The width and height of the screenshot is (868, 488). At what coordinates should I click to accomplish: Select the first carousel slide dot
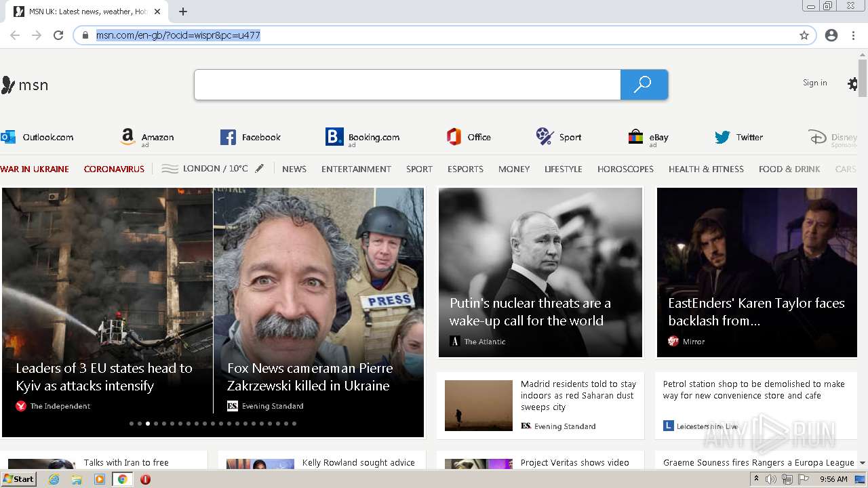pyautogui.click(x=132, y=424)
